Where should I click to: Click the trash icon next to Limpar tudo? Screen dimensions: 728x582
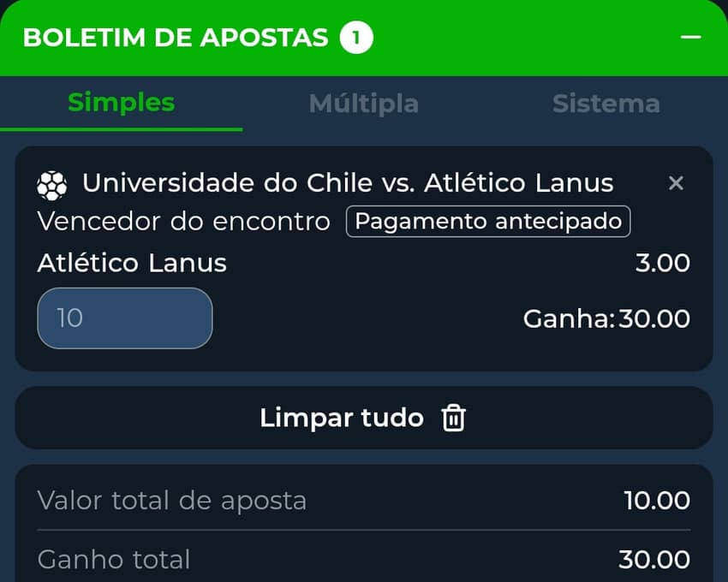tap(455, 419)
